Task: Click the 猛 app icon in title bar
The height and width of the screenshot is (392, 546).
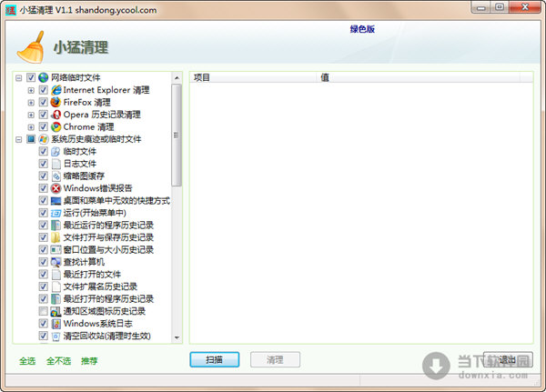Action: [10, 10]
